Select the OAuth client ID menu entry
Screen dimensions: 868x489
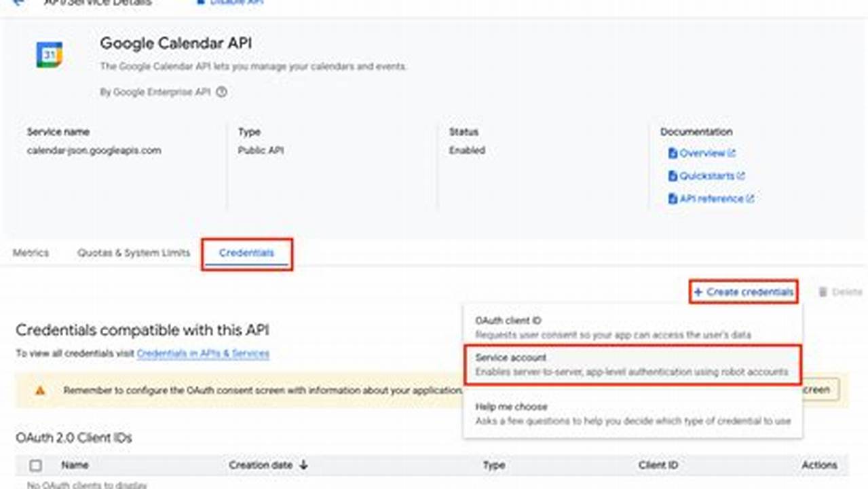pos(631,326)
